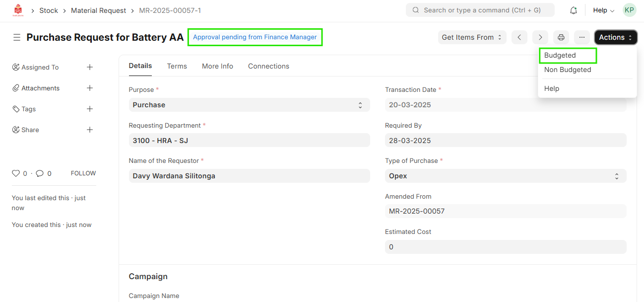The height and width of the screenshot is (302, 644).
Task: Expand the Purpose dropdown
Action: pyautogui.click(x=249, y=105)
